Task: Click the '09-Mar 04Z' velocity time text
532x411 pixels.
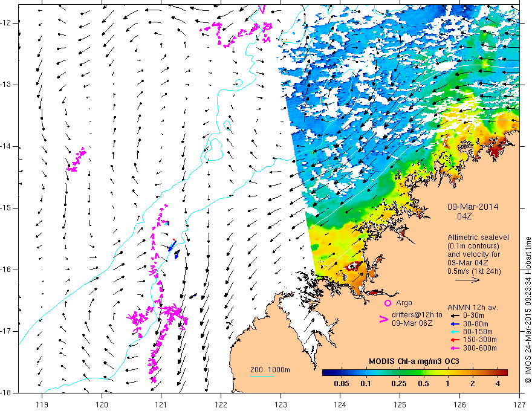Action: pos(468,263)
